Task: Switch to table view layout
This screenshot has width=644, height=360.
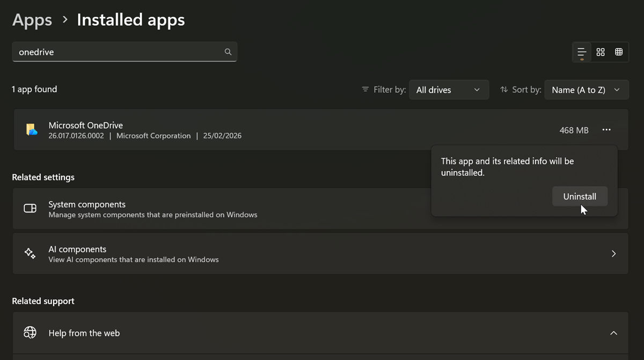Action: click(619, 52)
